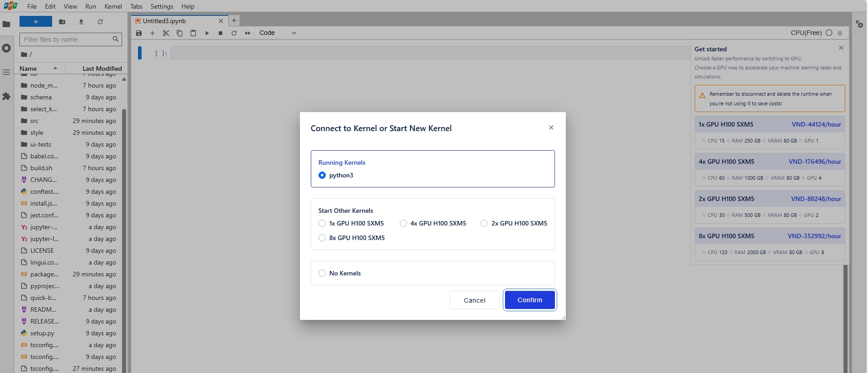Open the Code cell type dropdown
868x373 pixels.
point(278,33)
